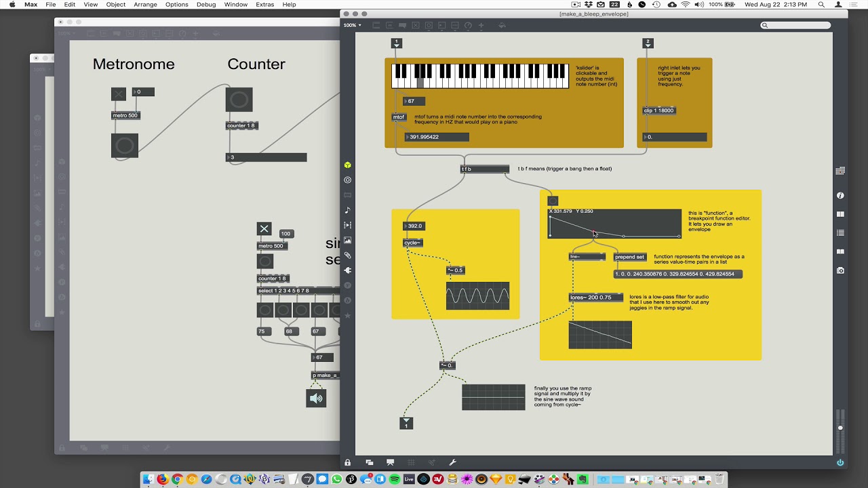Select the 392.0 frequency number box
The image size is (868, 488).
click(414, 226)
